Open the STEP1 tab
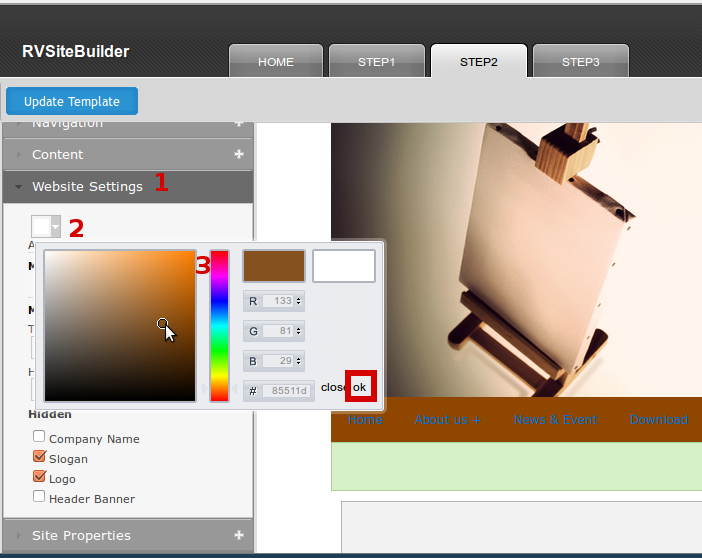 tap(377, 62)
